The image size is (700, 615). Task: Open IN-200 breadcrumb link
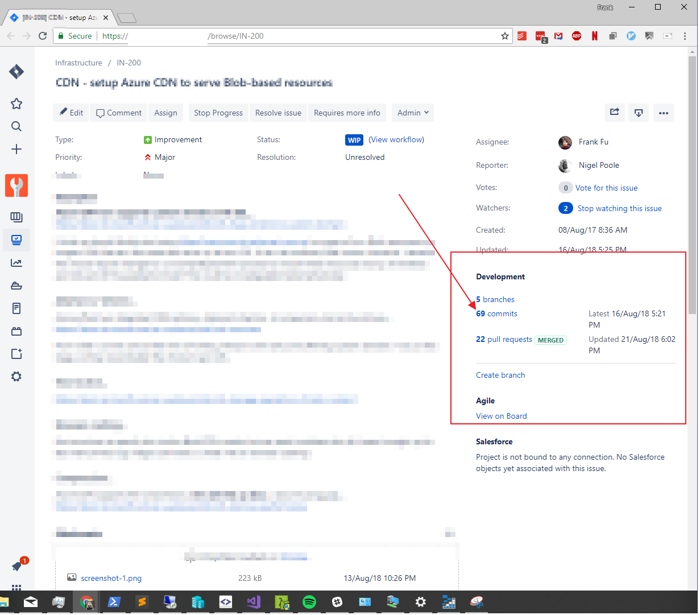point(129,63)
